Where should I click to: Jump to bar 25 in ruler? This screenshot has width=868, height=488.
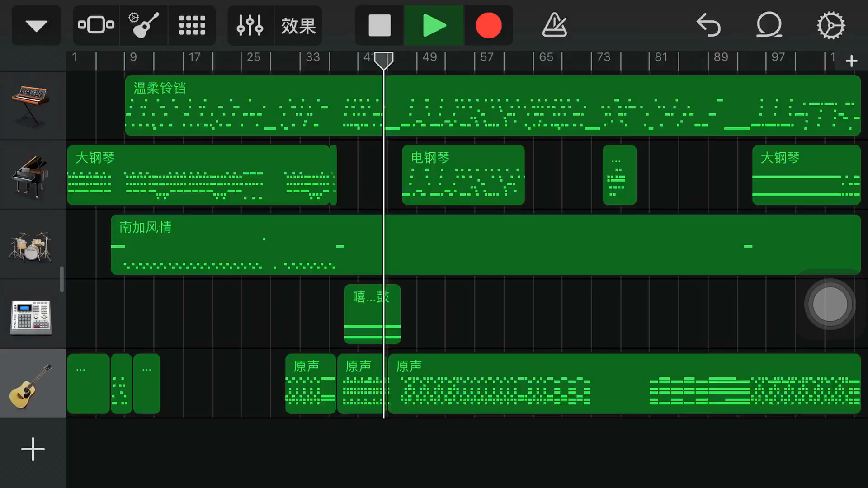[253, 57]
